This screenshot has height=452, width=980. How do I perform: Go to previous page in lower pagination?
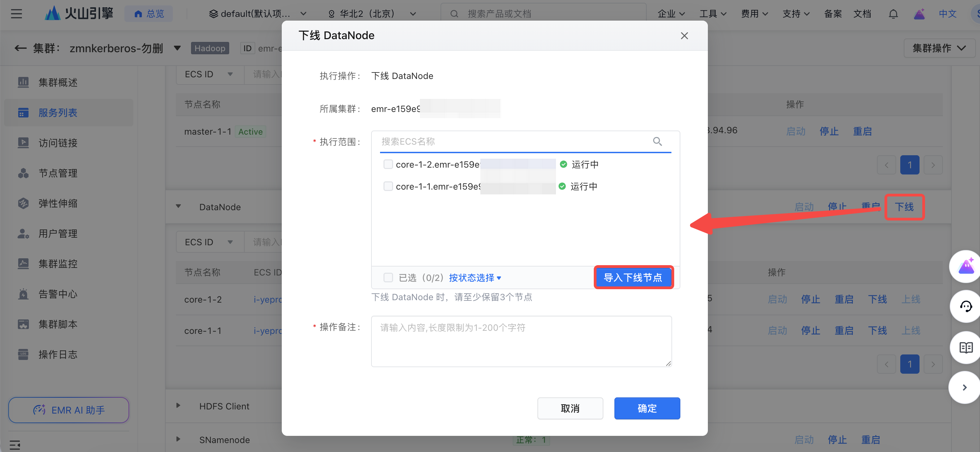coord(887,364)
